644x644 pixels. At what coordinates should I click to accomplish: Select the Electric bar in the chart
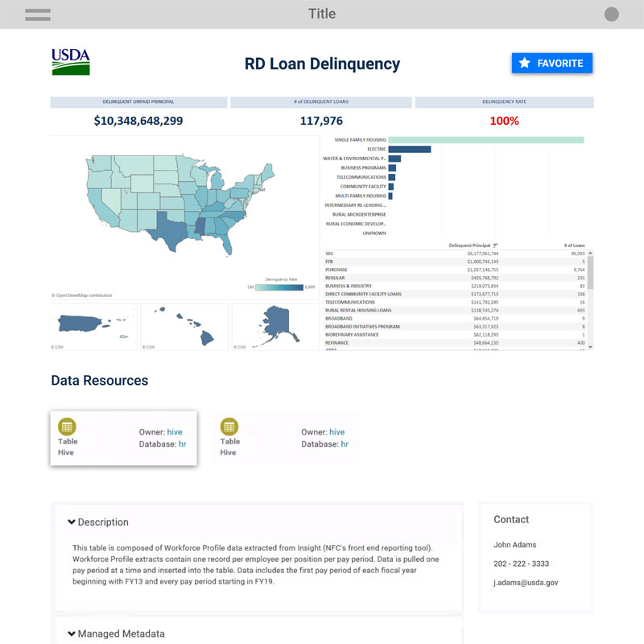(409, 149)
